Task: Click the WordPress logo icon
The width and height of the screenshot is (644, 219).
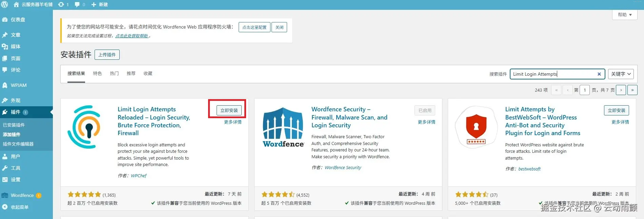Action: [x=4, y=4]
